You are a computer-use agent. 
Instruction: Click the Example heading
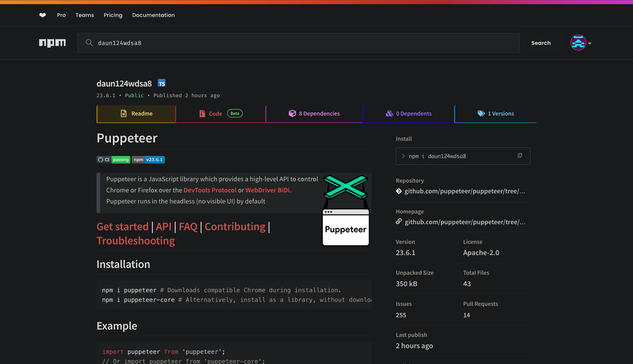coord(116,325)
